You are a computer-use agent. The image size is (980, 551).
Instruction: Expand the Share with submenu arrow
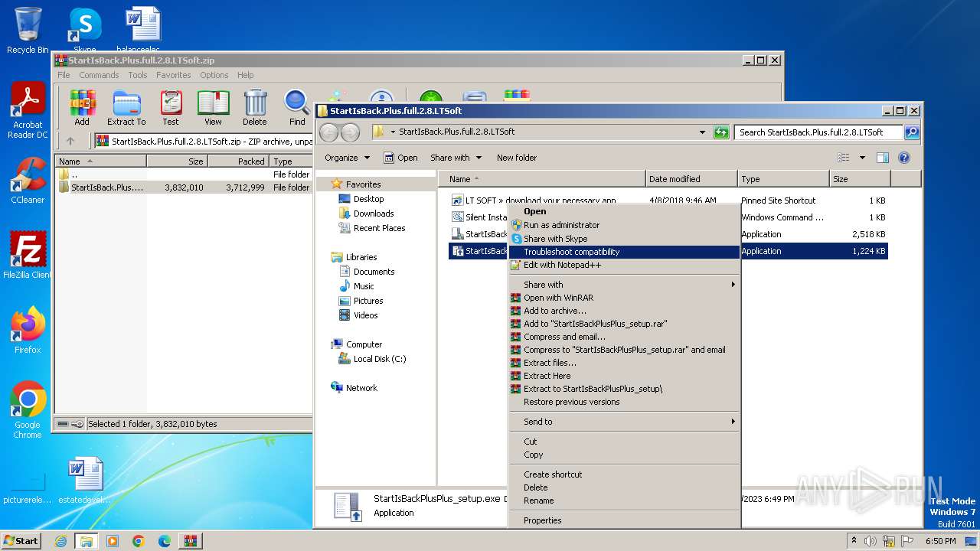click(733, 285)
